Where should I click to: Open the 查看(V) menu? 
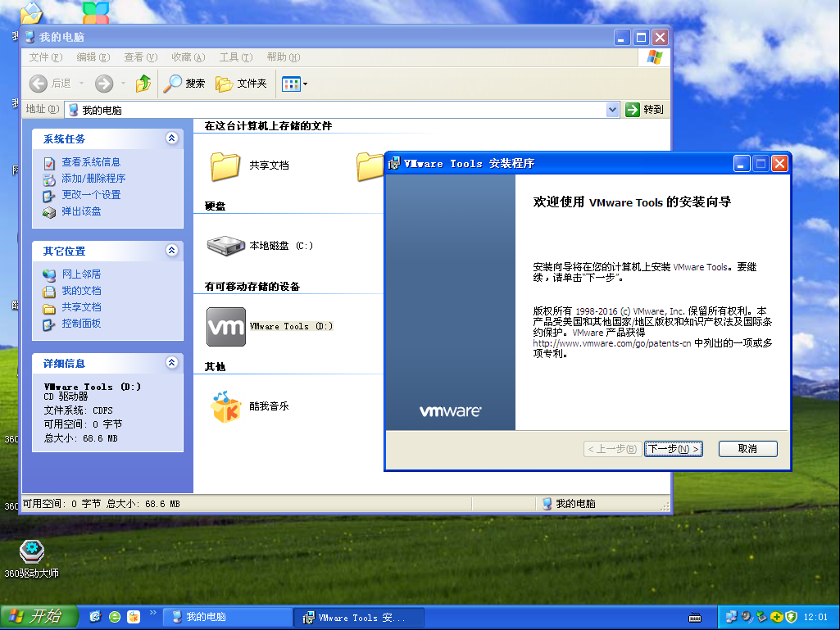(141, 57)
